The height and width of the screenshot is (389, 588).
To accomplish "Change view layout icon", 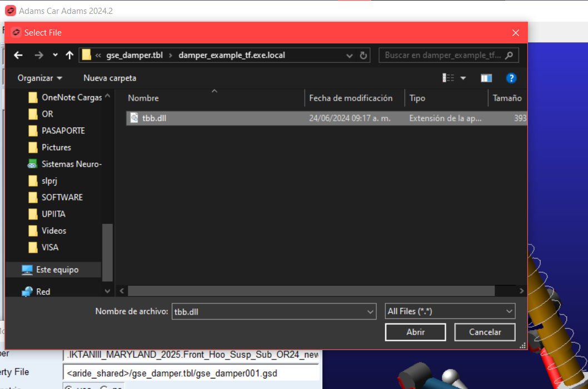I will [448, 78].
